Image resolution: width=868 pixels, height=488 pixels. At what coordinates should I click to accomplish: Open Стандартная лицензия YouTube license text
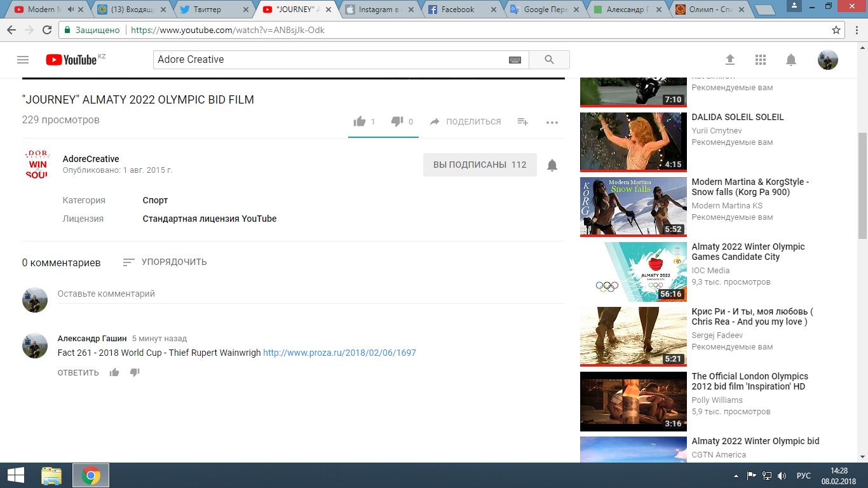(210, 219)
